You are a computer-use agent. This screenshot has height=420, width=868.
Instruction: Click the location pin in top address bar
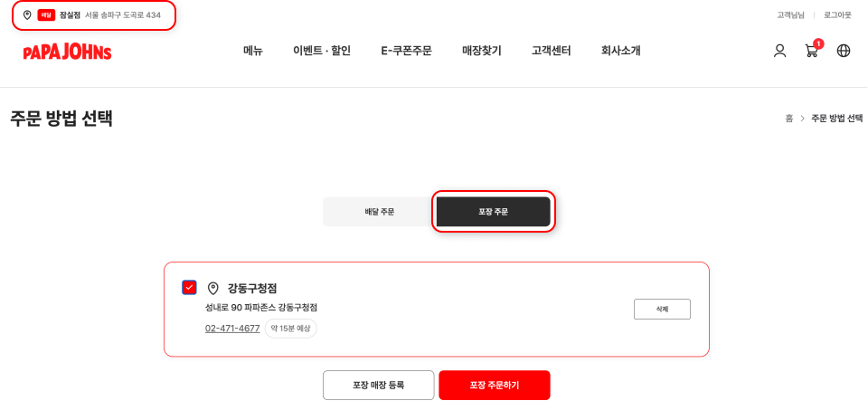pyautogui.click(x=27, y=15)
